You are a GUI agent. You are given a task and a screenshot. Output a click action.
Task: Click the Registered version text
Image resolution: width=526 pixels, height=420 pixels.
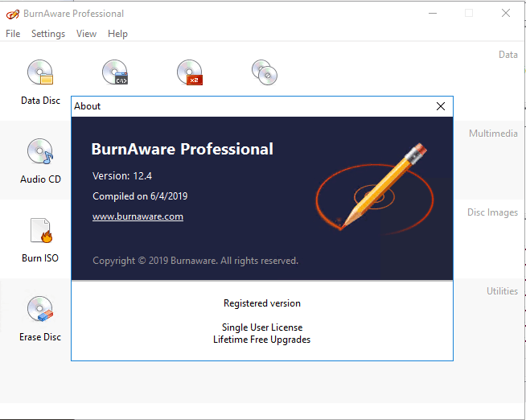(261, 303)
